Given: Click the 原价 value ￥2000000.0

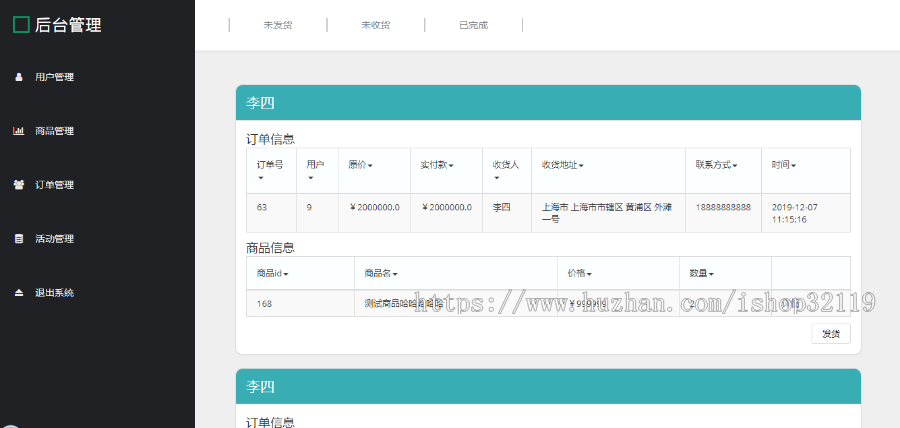Looking at the screenshot, I should [374, 207].
